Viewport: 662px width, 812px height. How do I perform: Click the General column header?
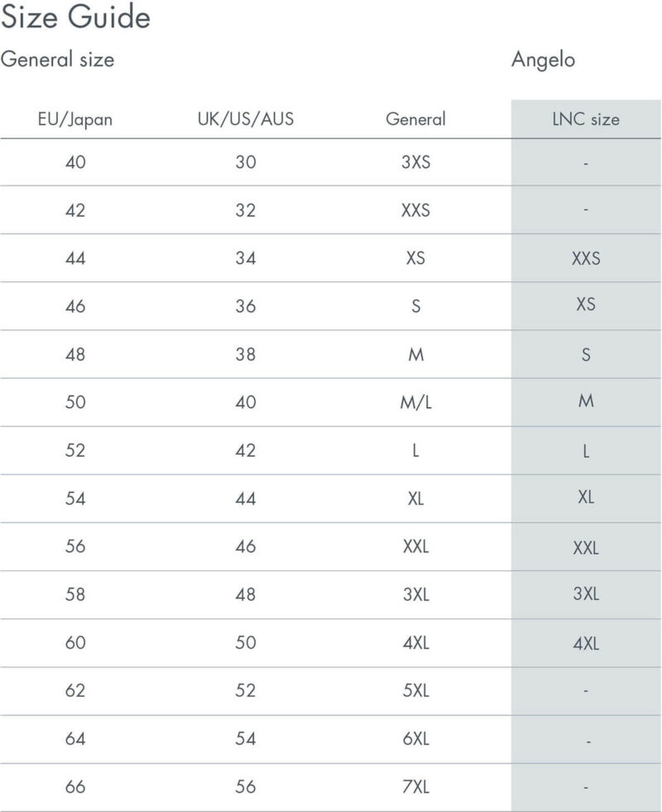pos(415,119)
